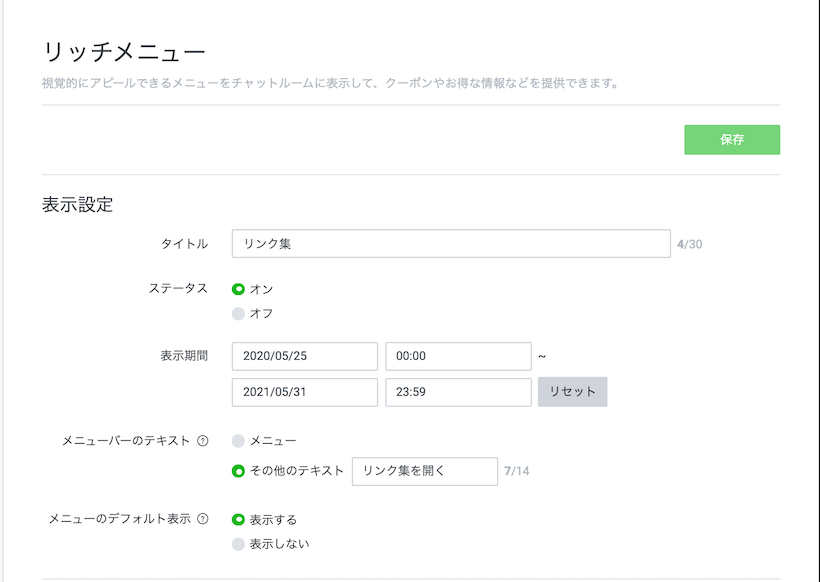The height and width of the screenshot is (582, 820).
Task: Click the タイトル input field containing リンク集
Action: (x=451, y=244)
